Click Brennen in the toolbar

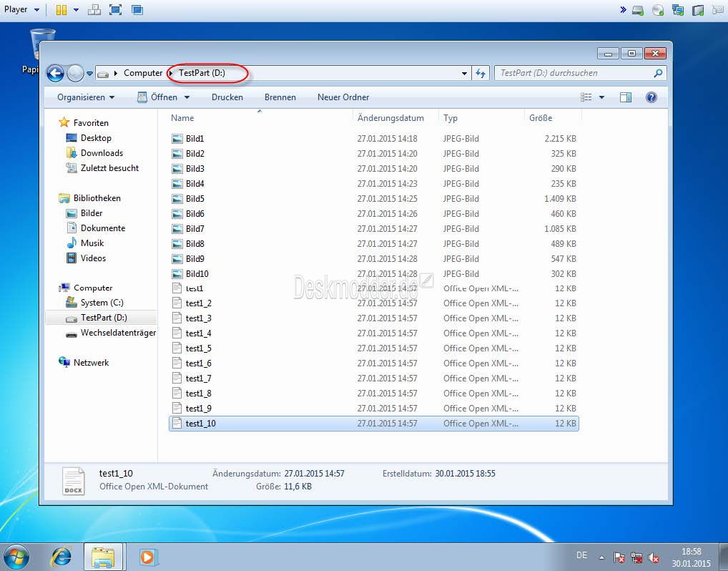[x=280, y=97]
